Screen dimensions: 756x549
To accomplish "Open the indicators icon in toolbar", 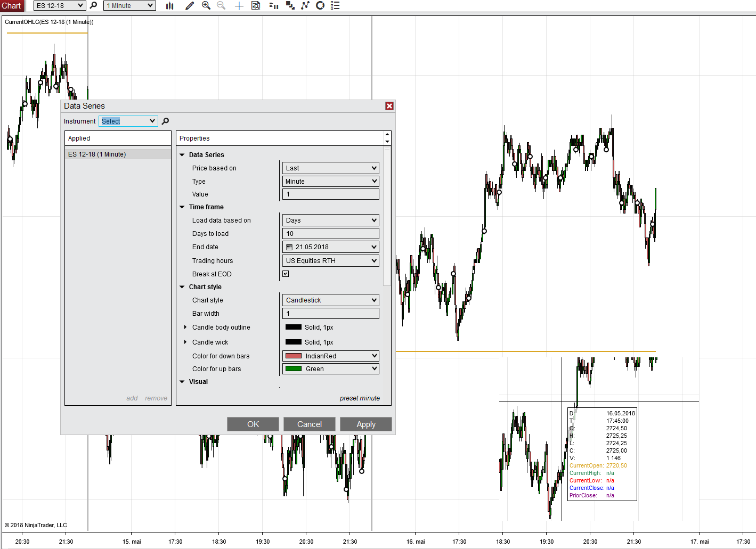I will coord(305,6).
